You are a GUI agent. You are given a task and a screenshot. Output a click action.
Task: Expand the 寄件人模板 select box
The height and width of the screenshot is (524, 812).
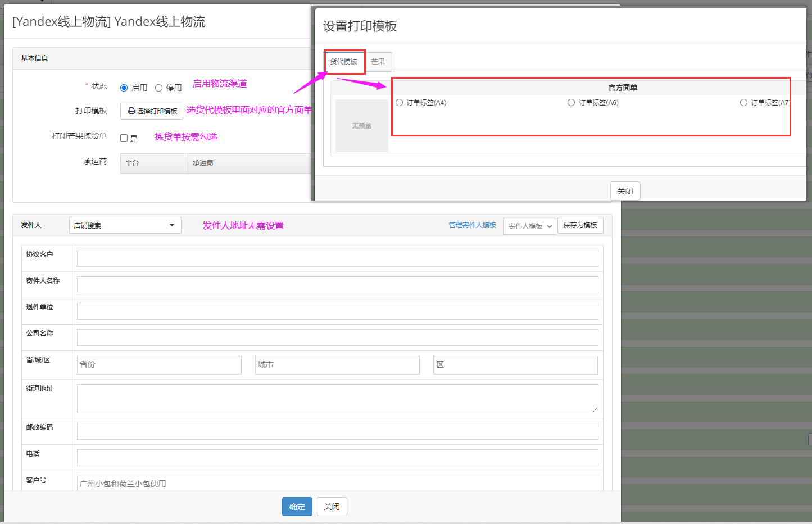[529, 226]
